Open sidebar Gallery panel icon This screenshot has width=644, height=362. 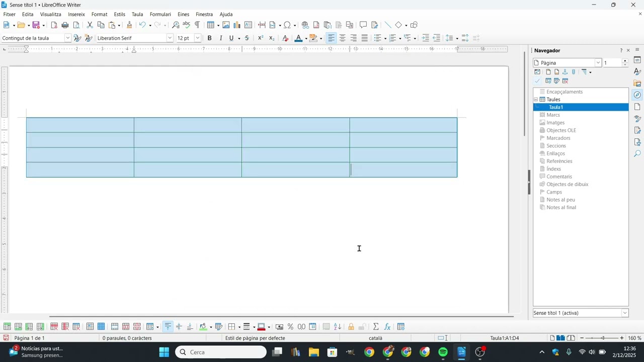(637, 83)
